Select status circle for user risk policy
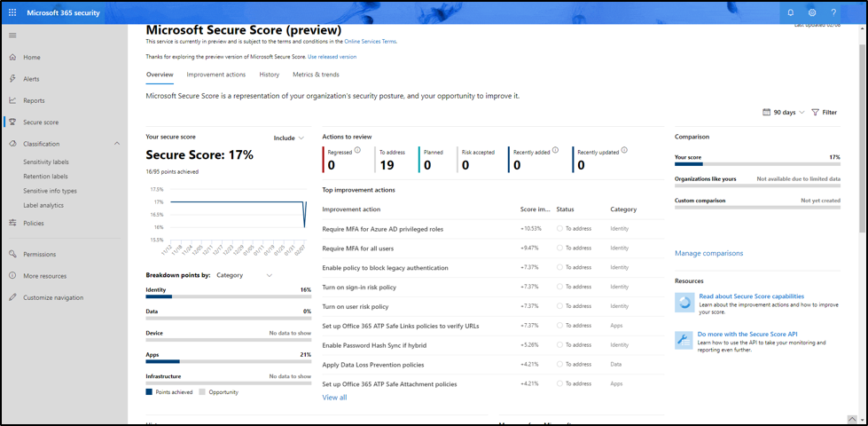The height and width of the screenshot is (426, 868). tap(559, 306)
